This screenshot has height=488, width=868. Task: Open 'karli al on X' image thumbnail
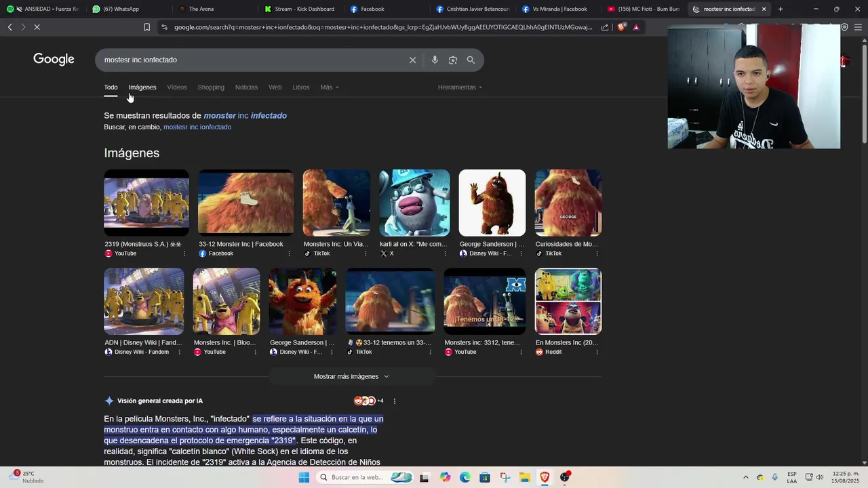414,203
